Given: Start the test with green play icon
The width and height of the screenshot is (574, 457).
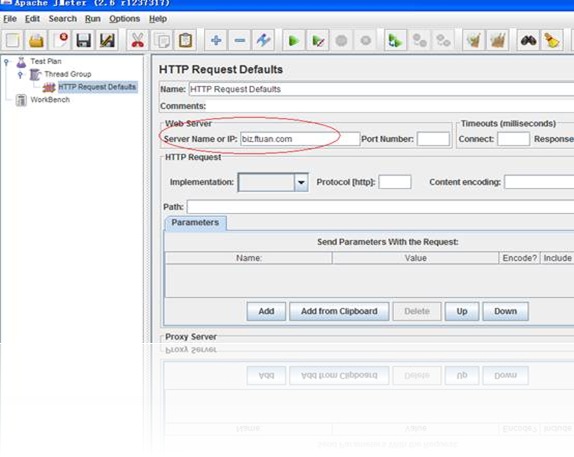Looking at the screenshot, I should pos(294,40).
